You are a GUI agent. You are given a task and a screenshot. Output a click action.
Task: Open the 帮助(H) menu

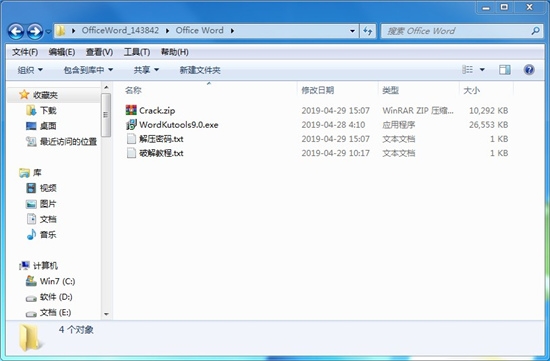[174, 52]
